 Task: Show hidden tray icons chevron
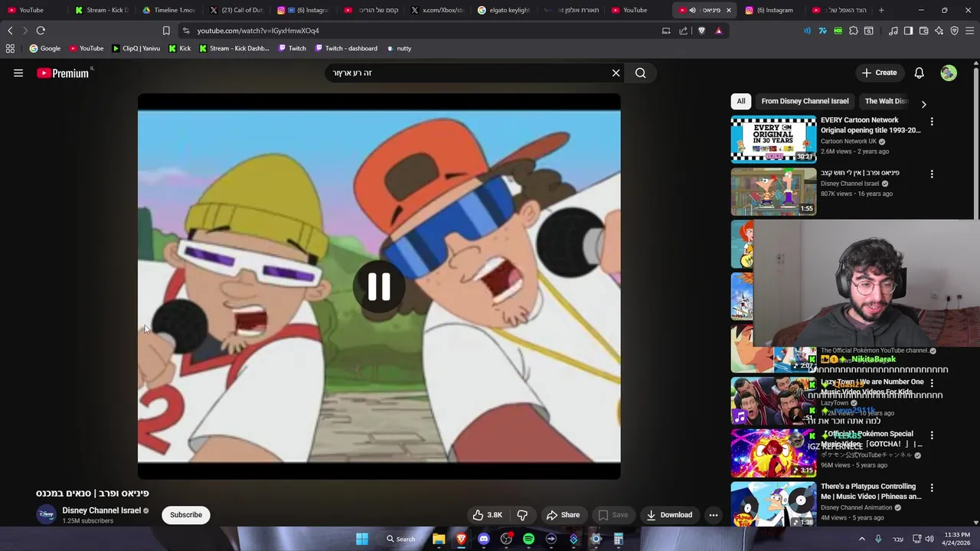coord(862,539)
